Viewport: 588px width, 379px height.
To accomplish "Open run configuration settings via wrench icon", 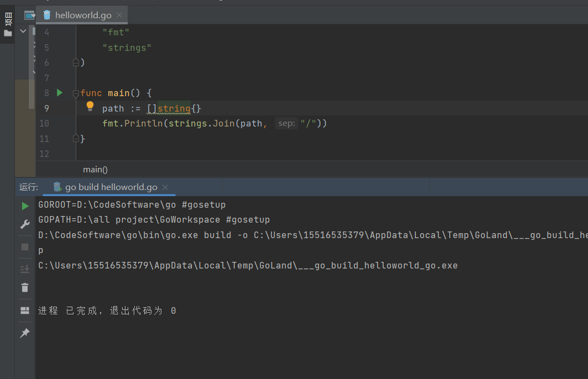I will pos(25,224).
